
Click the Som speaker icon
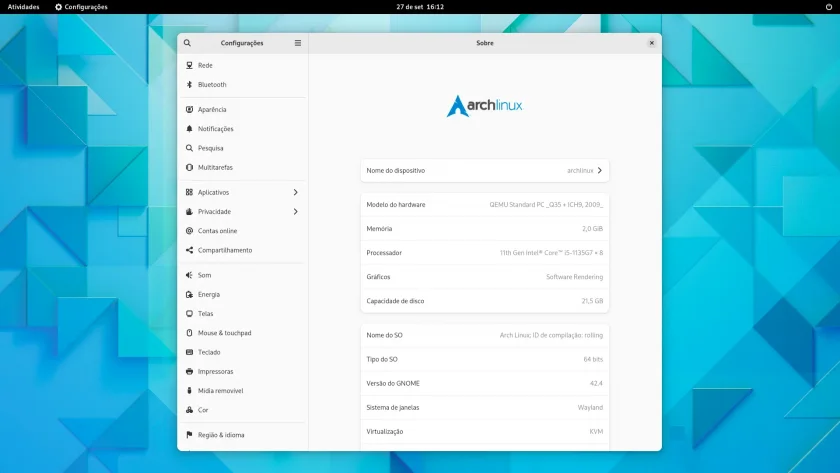pos(189,275)
